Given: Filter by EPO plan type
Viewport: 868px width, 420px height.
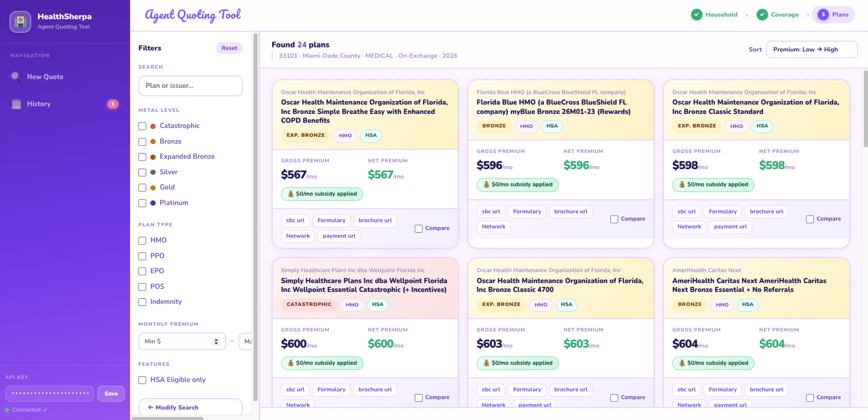Looking at the screenshot, I should (142, 271).
